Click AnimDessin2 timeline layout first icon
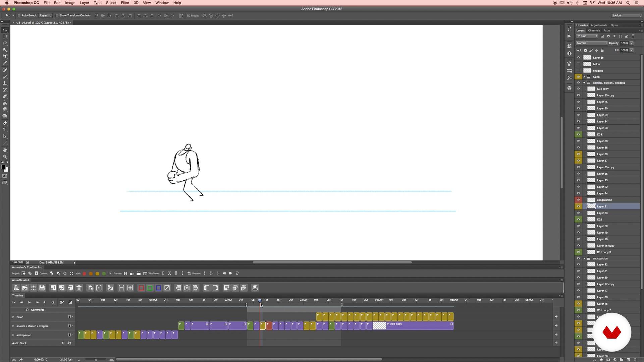Screen dimensions: 644x362 coord(16,288)
